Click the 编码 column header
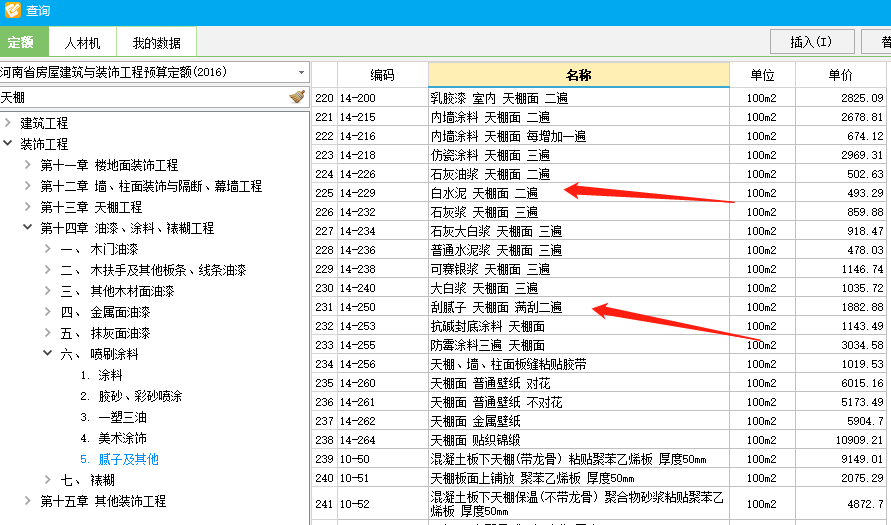 point(382,74)
